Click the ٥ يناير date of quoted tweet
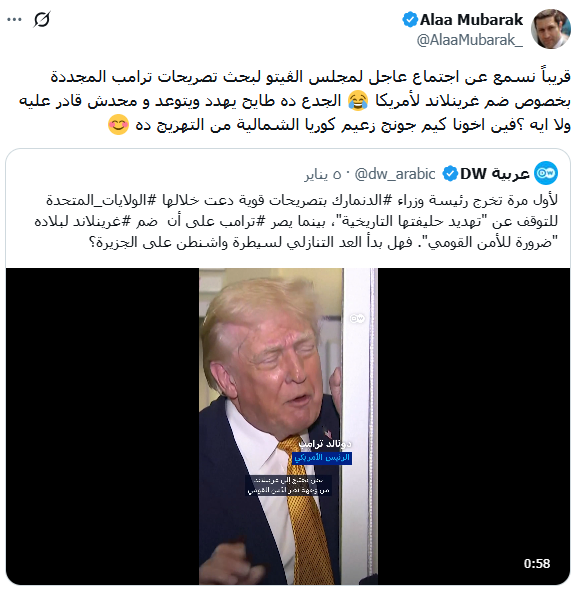The width and height of the screenshot is (587, 595). point(323,175)
